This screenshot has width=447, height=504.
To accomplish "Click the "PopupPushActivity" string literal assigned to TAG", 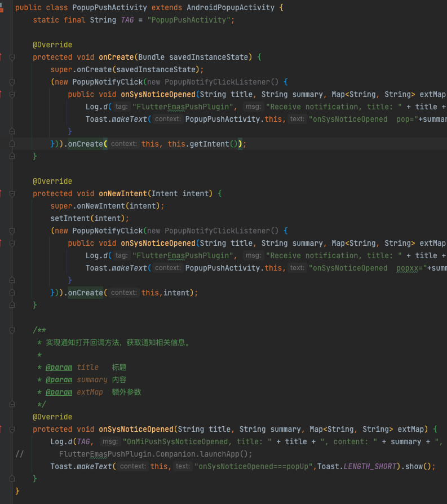I will [x=189, y=20].
